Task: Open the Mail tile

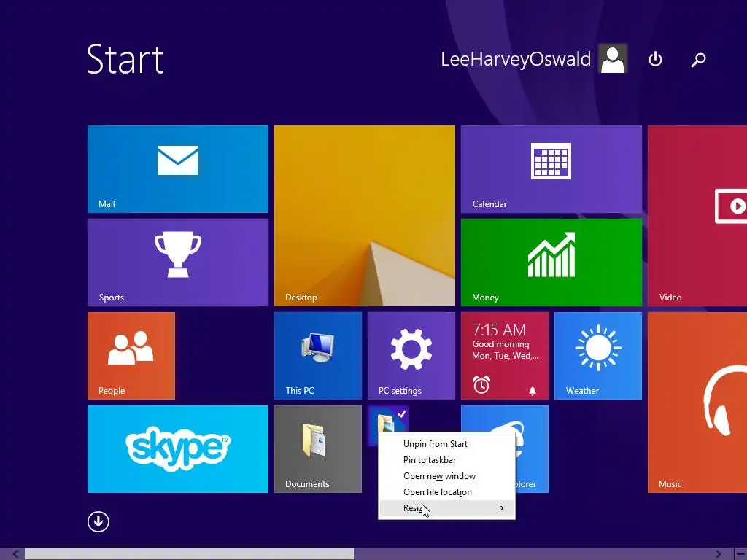Action: [178, 169]
